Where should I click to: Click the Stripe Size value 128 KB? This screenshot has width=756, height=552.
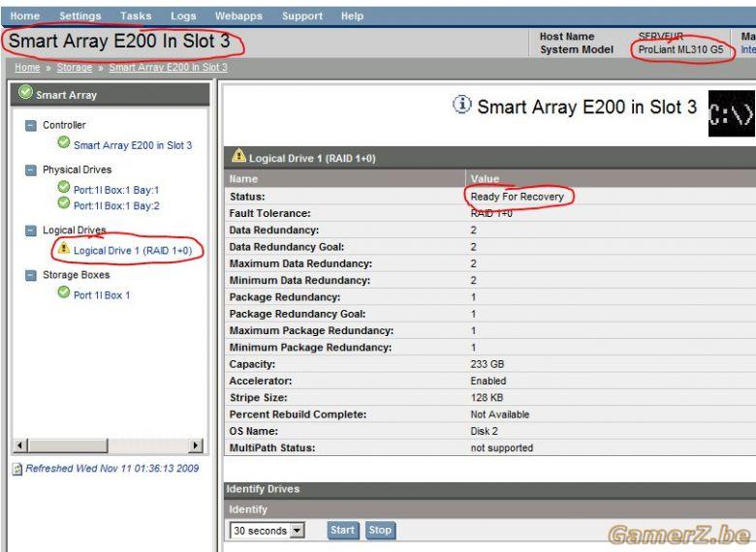[x=487, y=398]
